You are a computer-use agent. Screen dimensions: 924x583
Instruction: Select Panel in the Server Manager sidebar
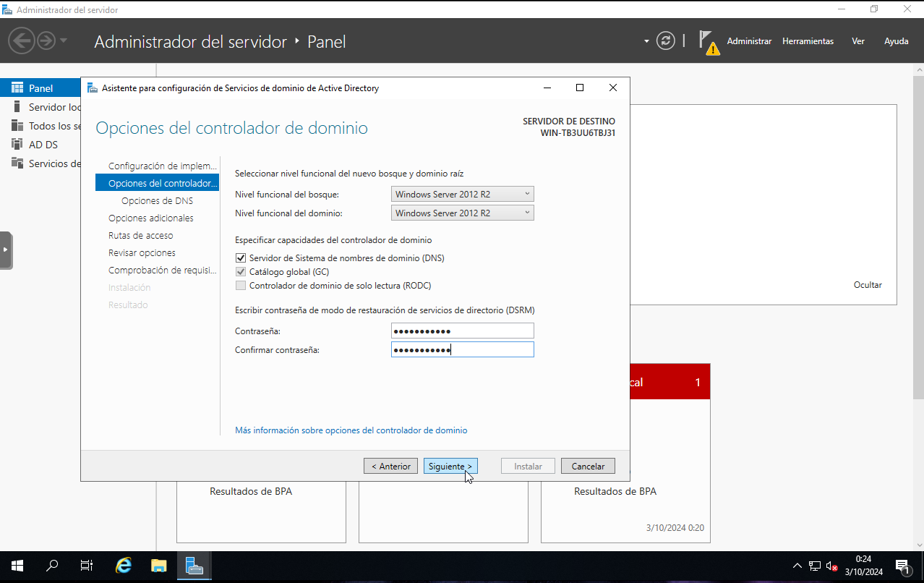[x=40, y=88]
